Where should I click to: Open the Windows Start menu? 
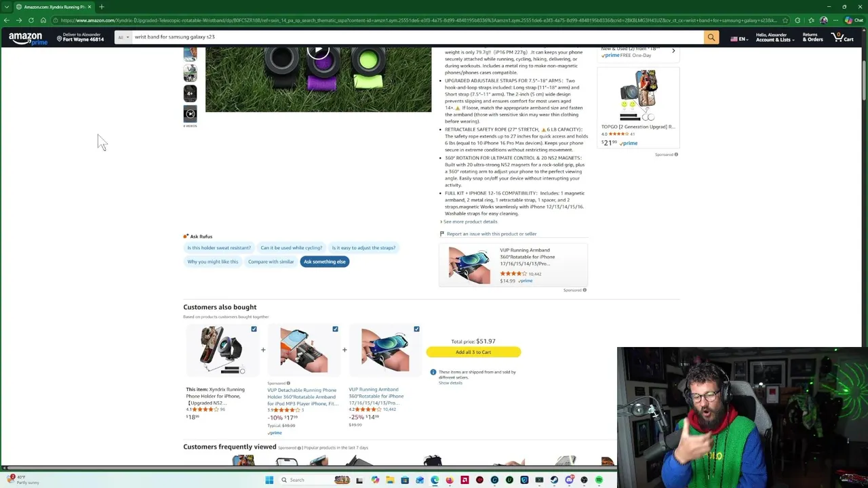[269, 480]
